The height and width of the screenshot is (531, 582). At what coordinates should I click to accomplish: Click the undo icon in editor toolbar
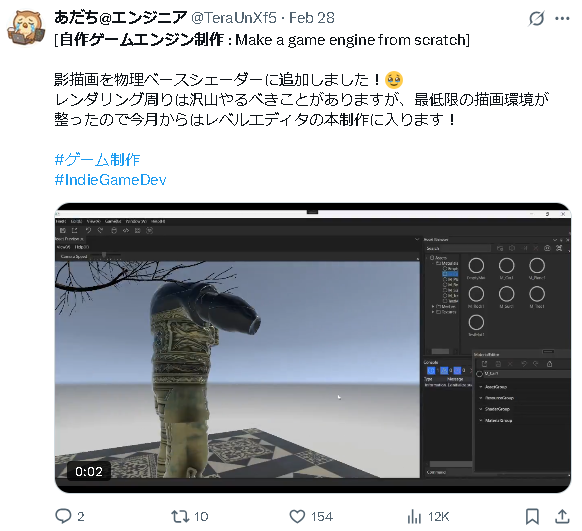[x=88, y=230]
